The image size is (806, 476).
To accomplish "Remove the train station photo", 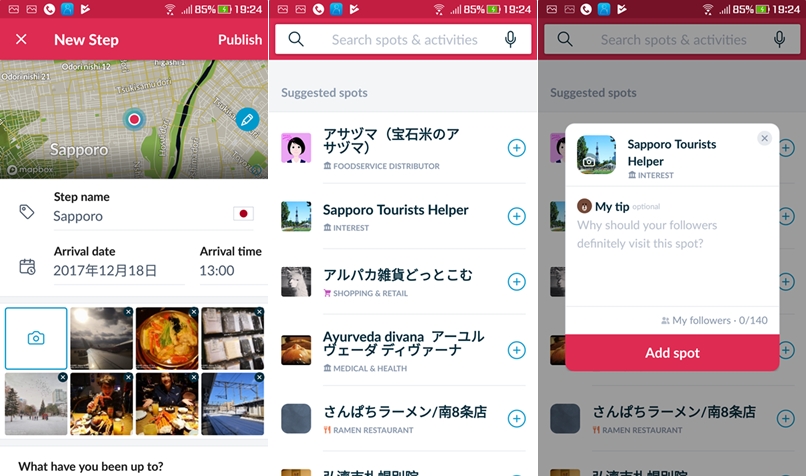I will pos(259,377).
